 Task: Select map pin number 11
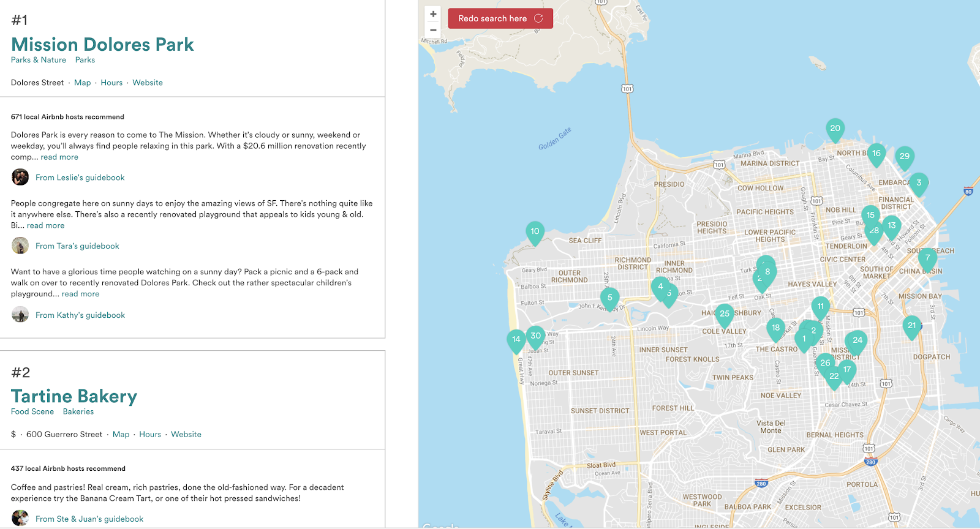click(821, 308)
